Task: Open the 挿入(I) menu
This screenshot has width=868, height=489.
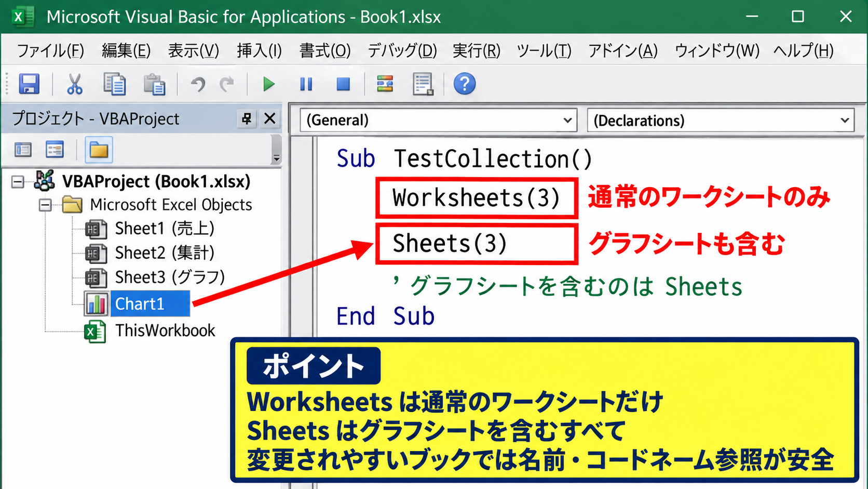Action: pos(260,50)
